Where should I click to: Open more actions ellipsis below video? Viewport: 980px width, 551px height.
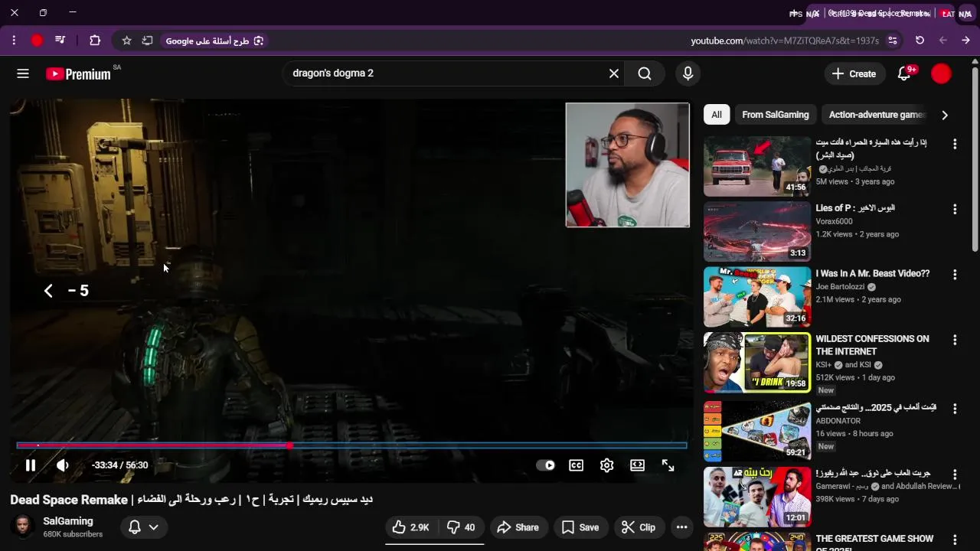(681, 527)
